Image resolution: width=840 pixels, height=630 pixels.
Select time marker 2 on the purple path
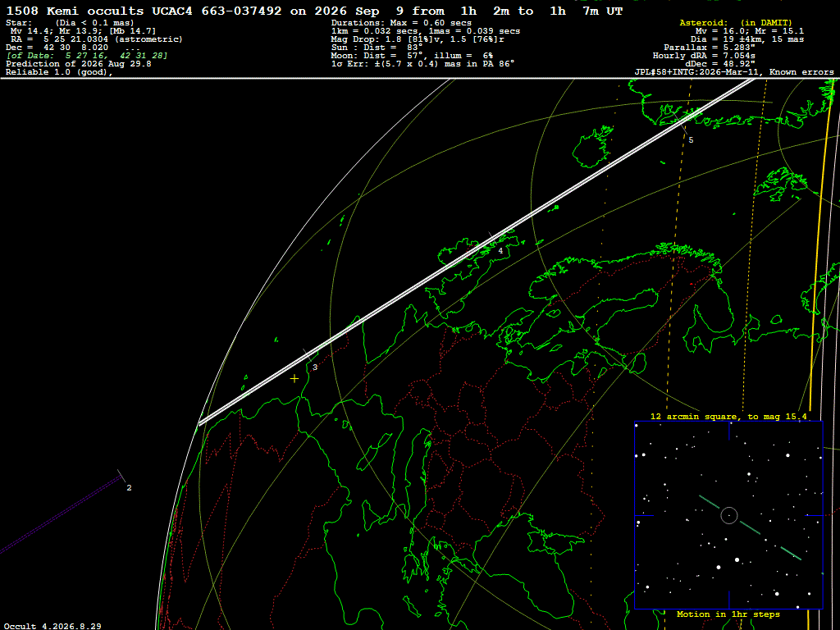(129, 487)
